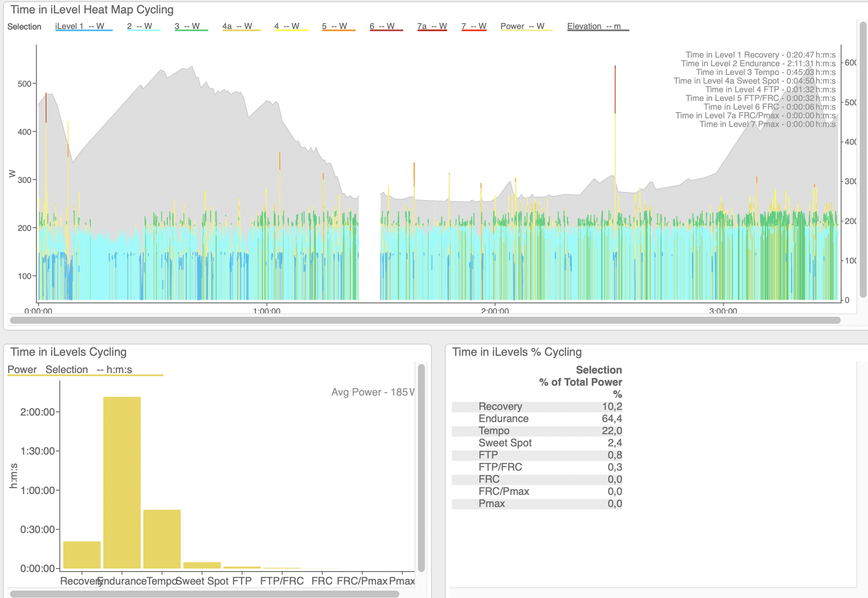Viewport: 868px width, 598px height.
Task: Toggle the level 2 W legend series
Action: 143,26
